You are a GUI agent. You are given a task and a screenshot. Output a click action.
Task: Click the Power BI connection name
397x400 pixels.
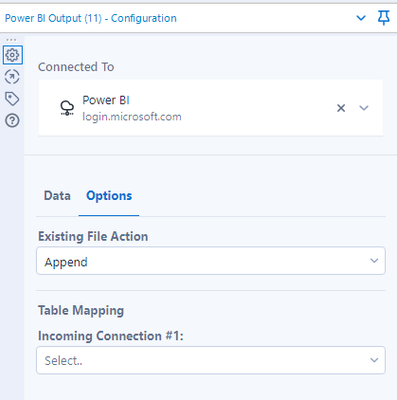coord(106,100)
